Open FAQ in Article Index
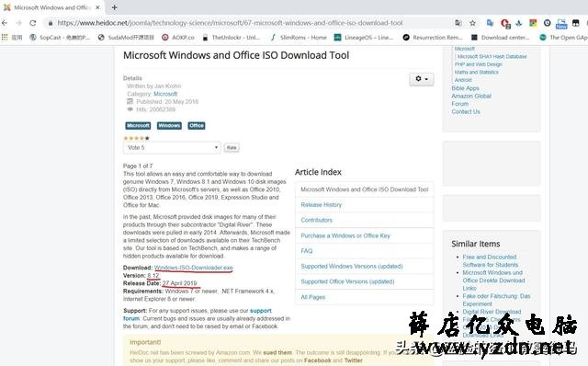 [306, 251]
